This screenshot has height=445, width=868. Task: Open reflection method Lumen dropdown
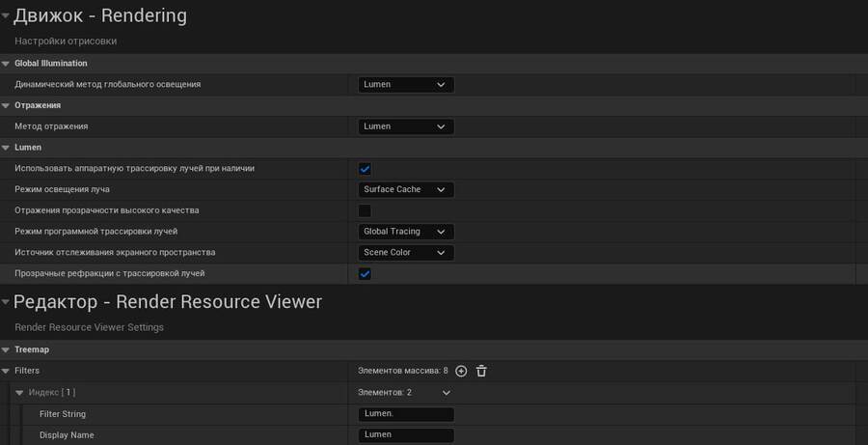405,126
